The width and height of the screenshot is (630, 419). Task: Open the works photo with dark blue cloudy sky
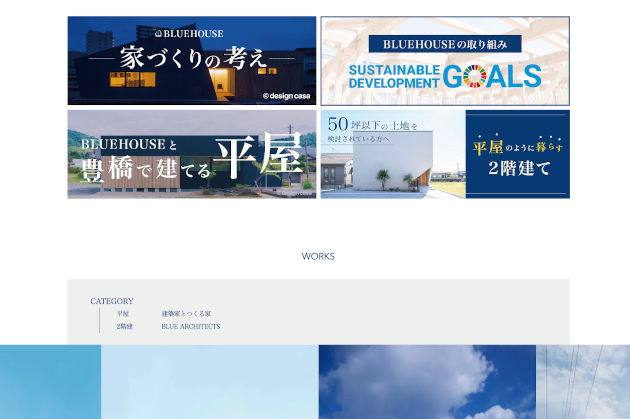click(427, 382)
